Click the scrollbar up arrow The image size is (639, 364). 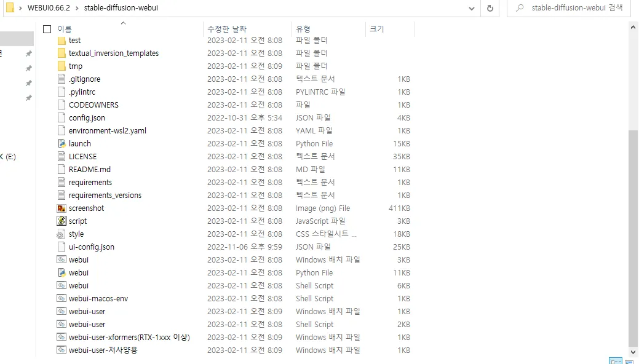[x=633, y=27]
